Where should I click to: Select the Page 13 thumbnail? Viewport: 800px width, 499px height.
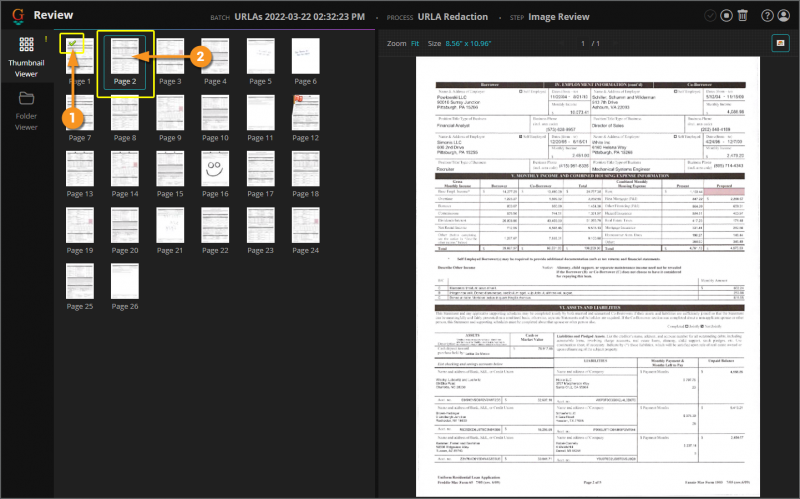[x=80, y=169]
